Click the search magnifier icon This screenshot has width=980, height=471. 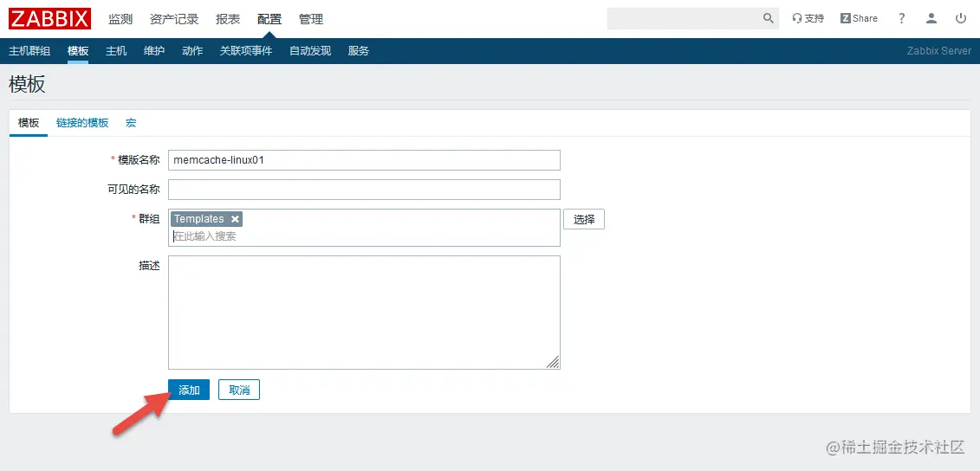[769, 18]
